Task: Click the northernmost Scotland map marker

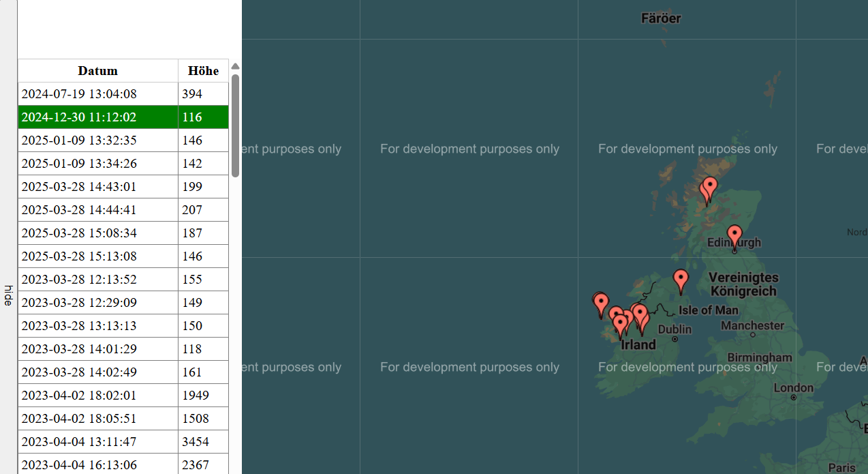Action: [x=711, y=186]
